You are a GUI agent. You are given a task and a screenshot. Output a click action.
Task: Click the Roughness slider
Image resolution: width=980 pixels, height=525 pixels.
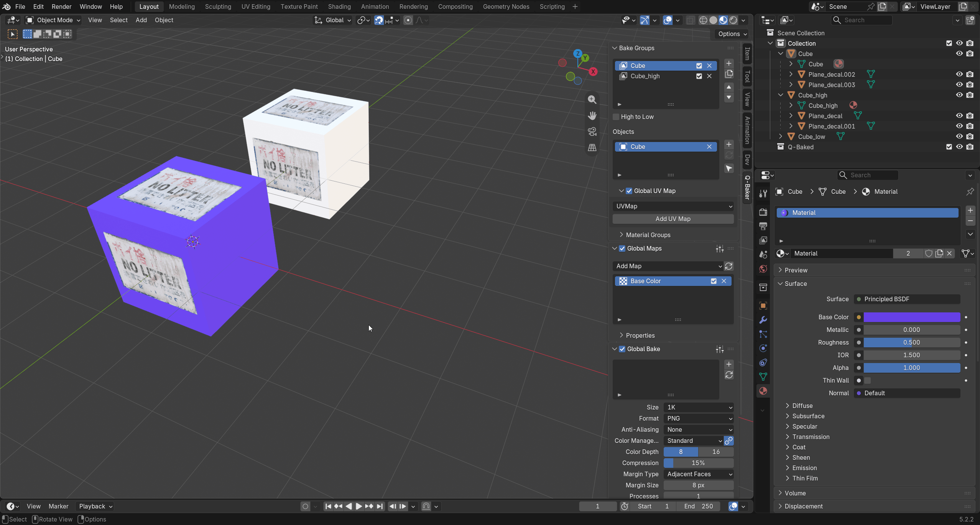[912, 342]
